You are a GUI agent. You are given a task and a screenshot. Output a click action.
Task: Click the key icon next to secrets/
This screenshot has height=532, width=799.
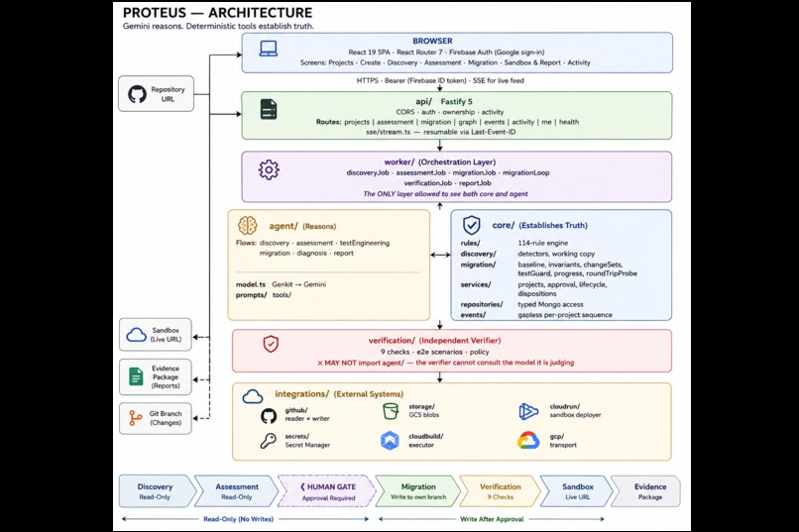pos(268,441)
